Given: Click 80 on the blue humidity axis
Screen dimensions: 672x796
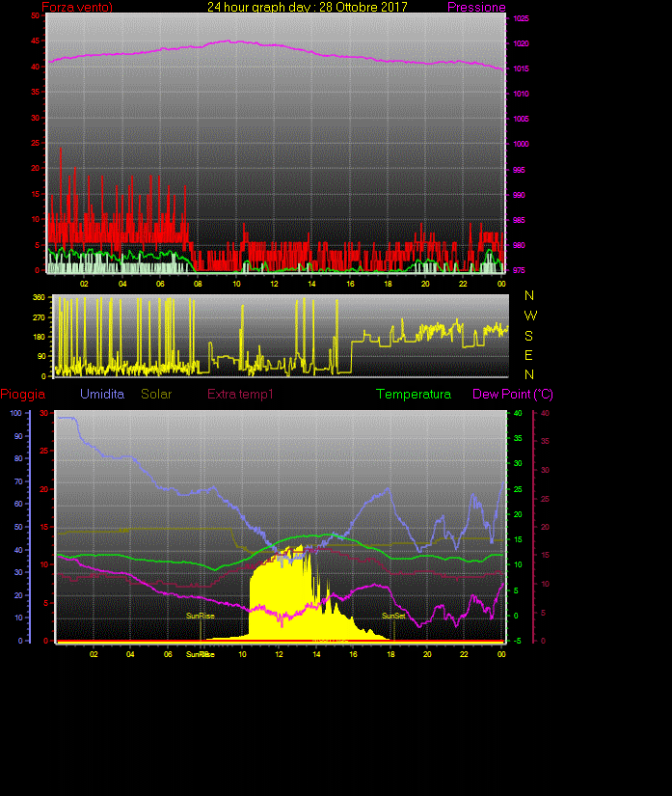Looking at the screenshot, I should point(18,458).
